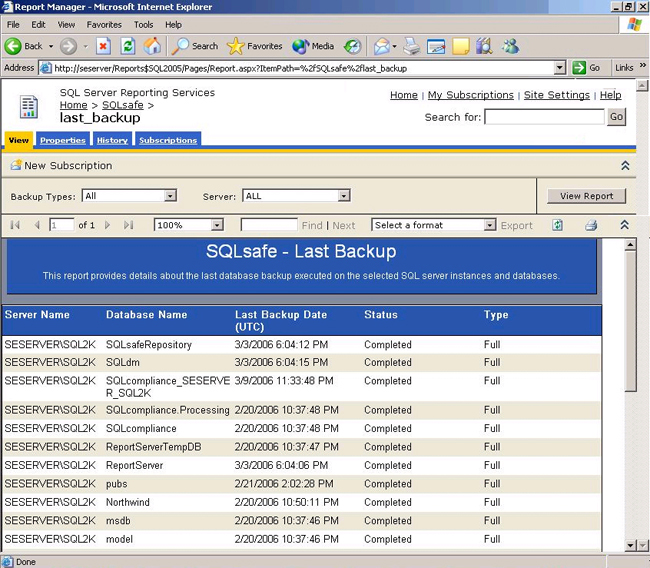This screenshot has width=650, height=568.
Task: Follow the SQLsafe breadcrumb link
Action: click(x=123, y=105)
